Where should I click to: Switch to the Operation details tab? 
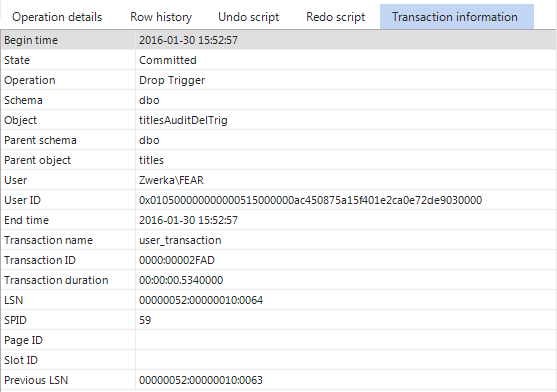click(57, 17)
